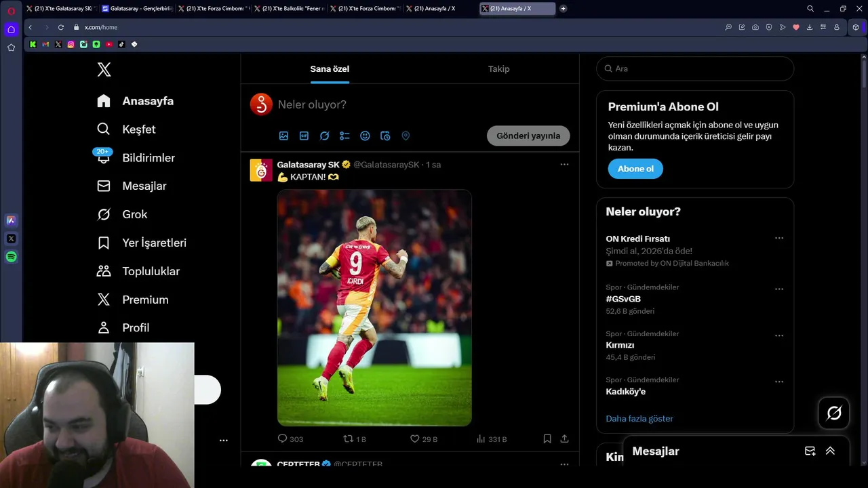Open TikTok bookmark in bookmarks bar
The image size is (868, 488).
121,44
